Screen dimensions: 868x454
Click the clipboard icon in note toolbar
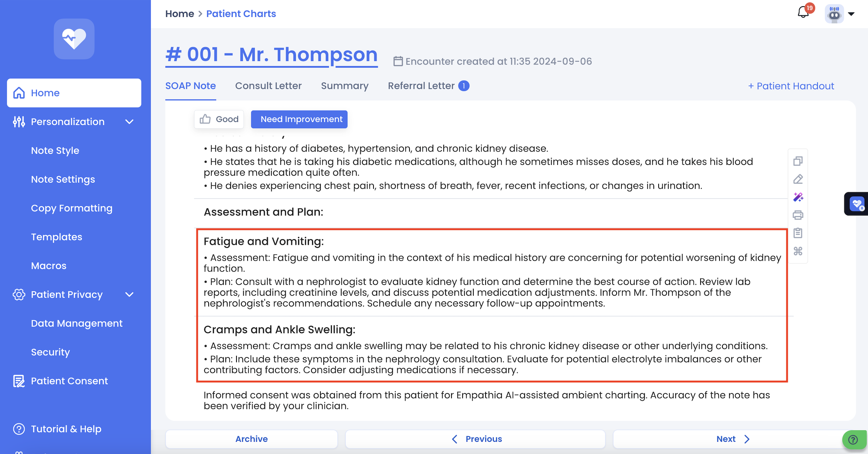tap(798, 233)
